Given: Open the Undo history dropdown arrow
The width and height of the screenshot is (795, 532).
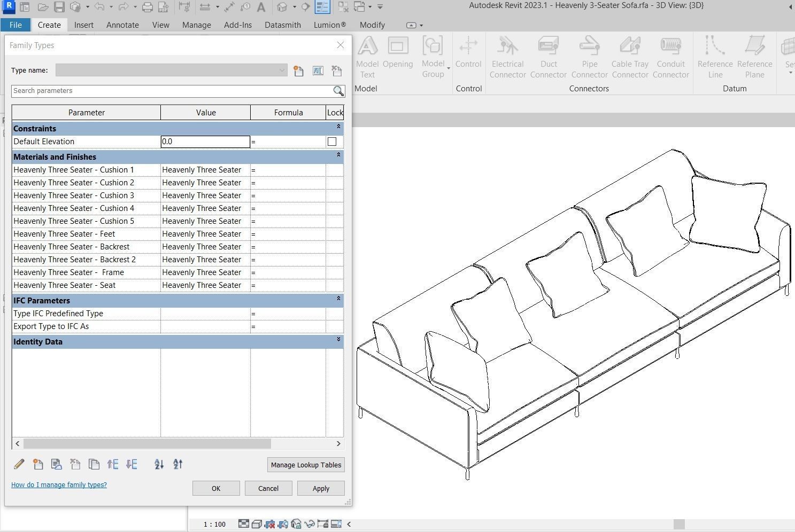Looking at the screenshot, I should pyautogui.click(x=111, y=7).
